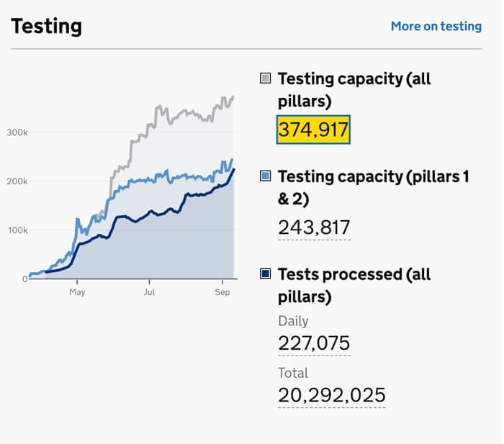
Task: Select the highlighted 374,917 capacity value
Action: (313, 130)
